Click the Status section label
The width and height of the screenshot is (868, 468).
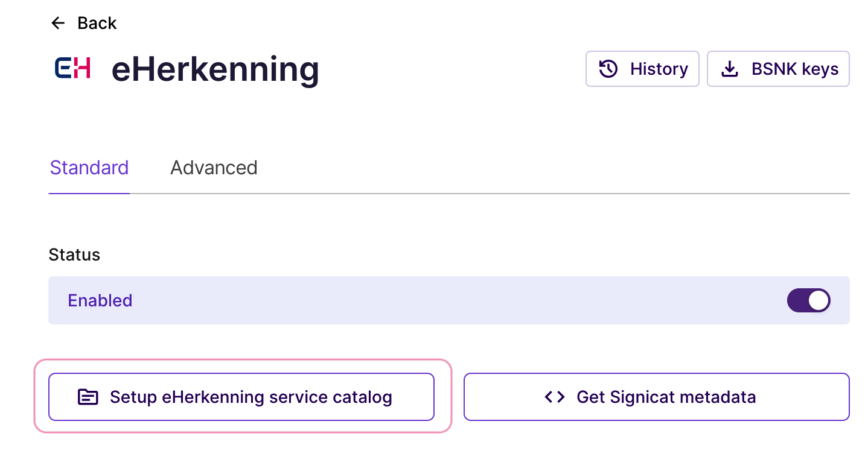point(74,255)
